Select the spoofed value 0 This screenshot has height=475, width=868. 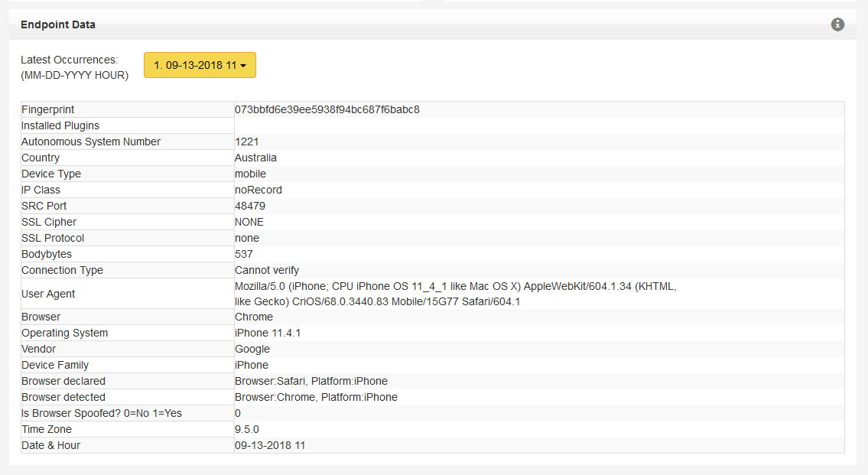238,413
